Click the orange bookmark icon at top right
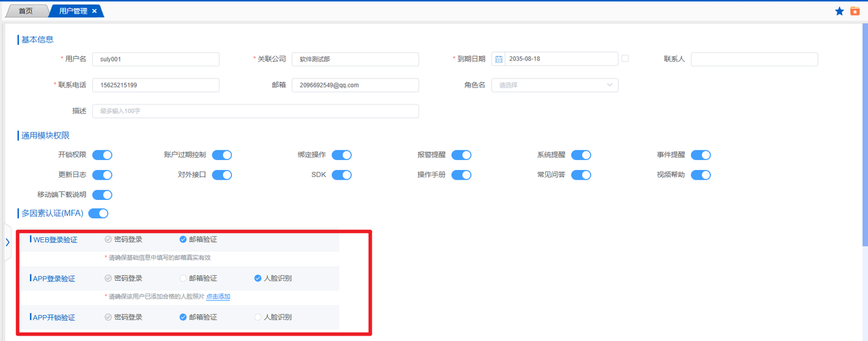 tap(855, 12)
